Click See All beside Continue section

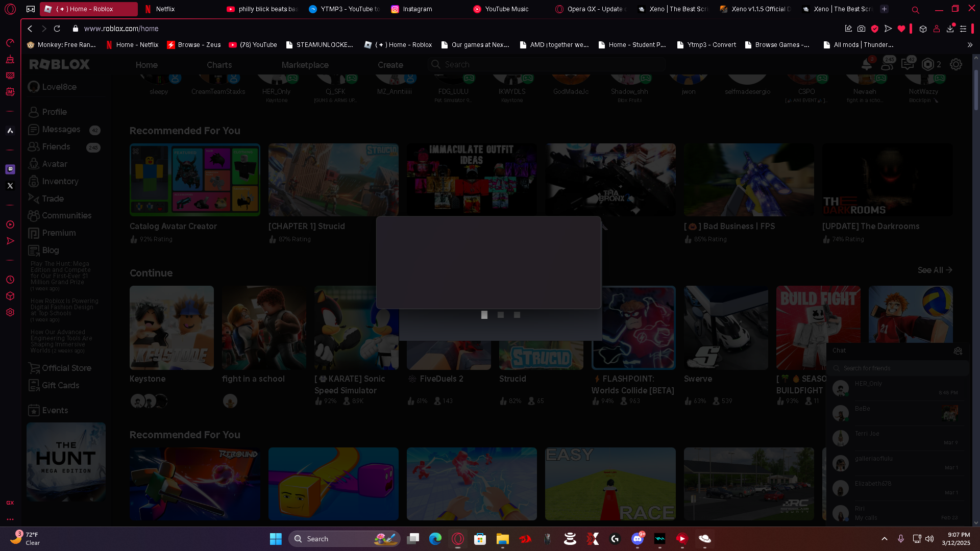[935, 270]
